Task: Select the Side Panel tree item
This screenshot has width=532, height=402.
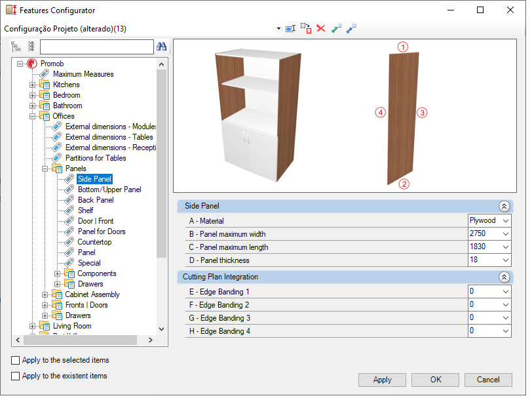Action: [x=94, y=179]
